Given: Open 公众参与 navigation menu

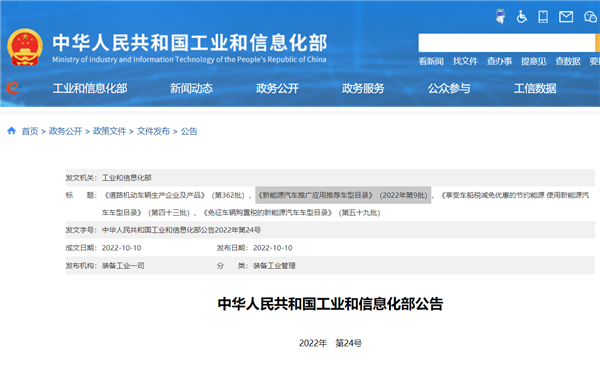Looking at the screenshot, I should [x=449, y=88].
